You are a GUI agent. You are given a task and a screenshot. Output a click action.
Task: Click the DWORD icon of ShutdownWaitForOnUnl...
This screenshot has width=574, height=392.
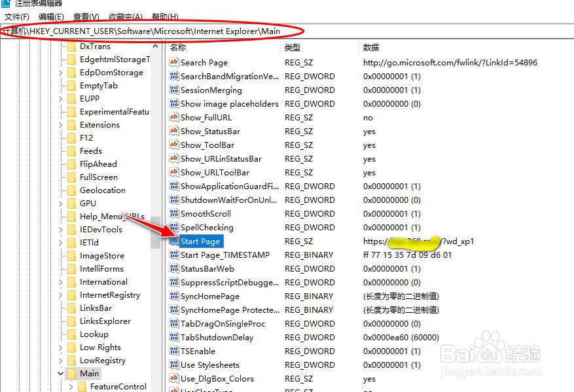pyautogui.click(x=174, y=200)
